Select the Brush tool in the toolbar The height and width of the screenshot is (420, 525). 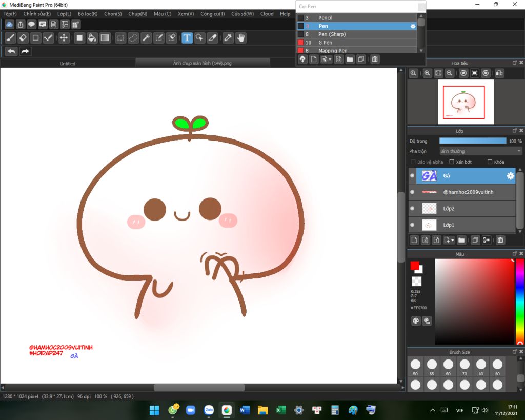pyautogui.click(x=10, y=38)
